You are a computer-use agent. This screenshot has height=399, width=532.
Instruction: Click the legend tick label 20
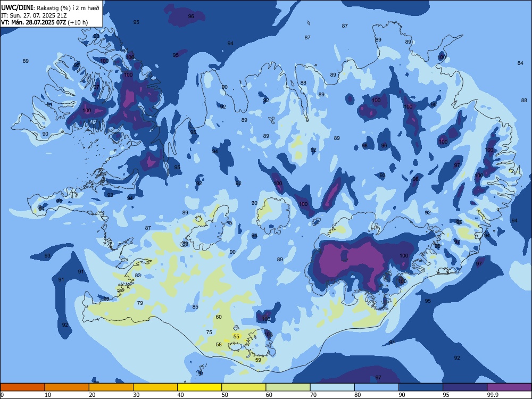pos(92,395)
